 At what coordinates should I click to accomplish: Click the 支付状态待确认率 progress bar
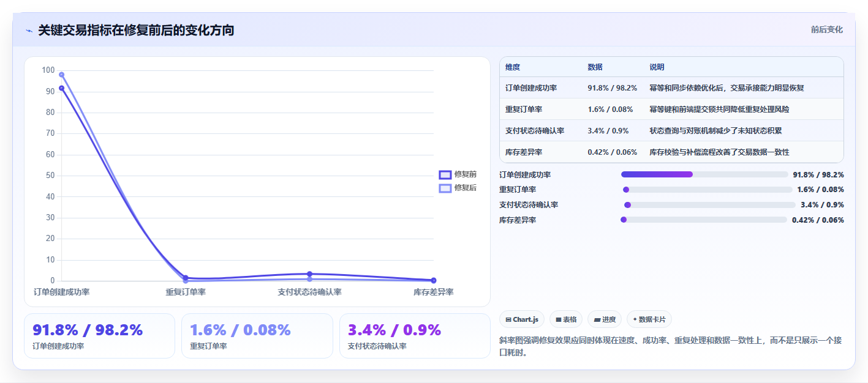tap(710, 205)
